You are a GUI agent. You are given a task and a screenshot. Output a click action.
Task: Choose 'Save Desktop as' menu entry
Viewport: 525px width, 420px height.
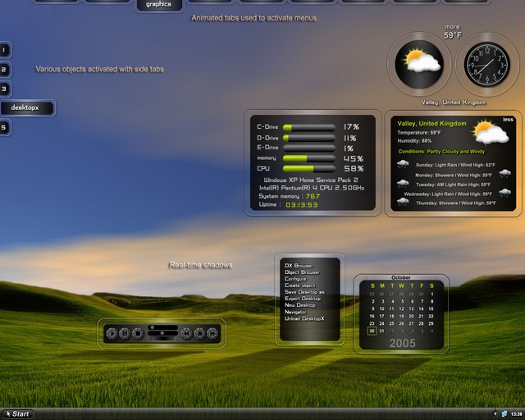pos(304,292)
